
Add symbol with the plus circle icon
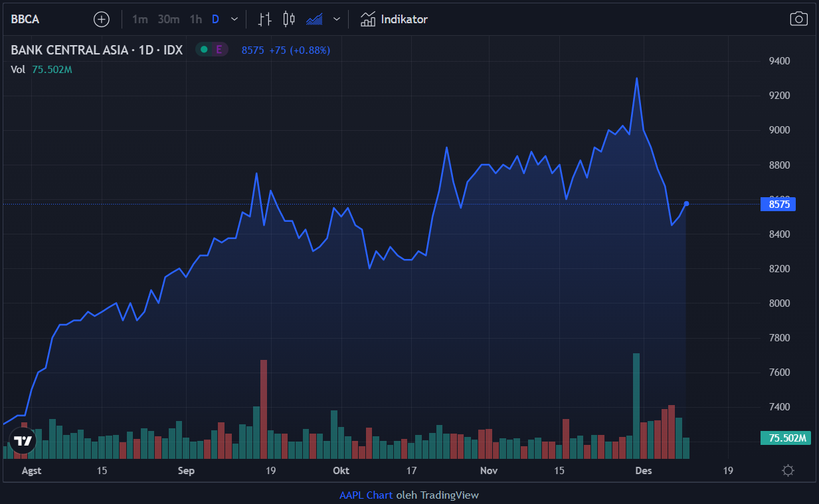pos(102,19)
